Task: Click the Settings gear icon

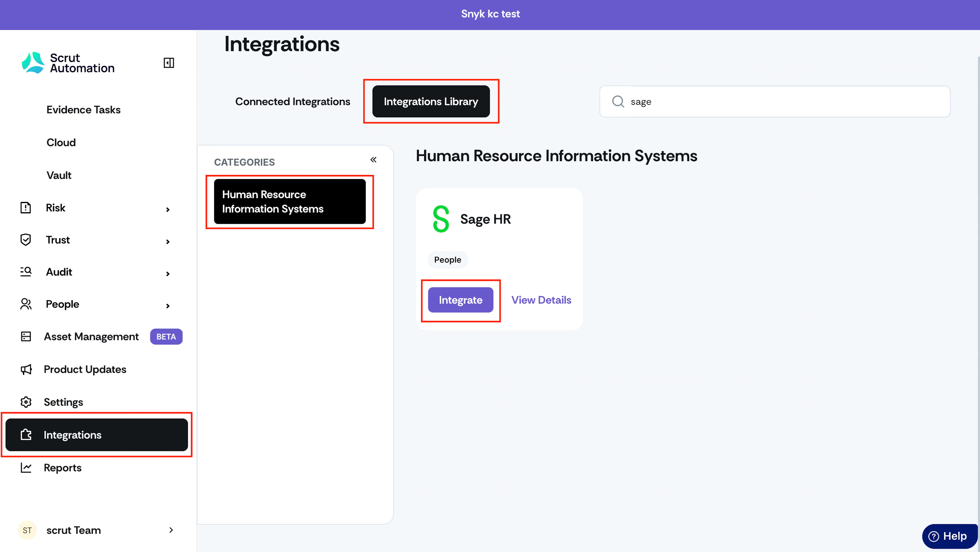Action: point(26,402)
